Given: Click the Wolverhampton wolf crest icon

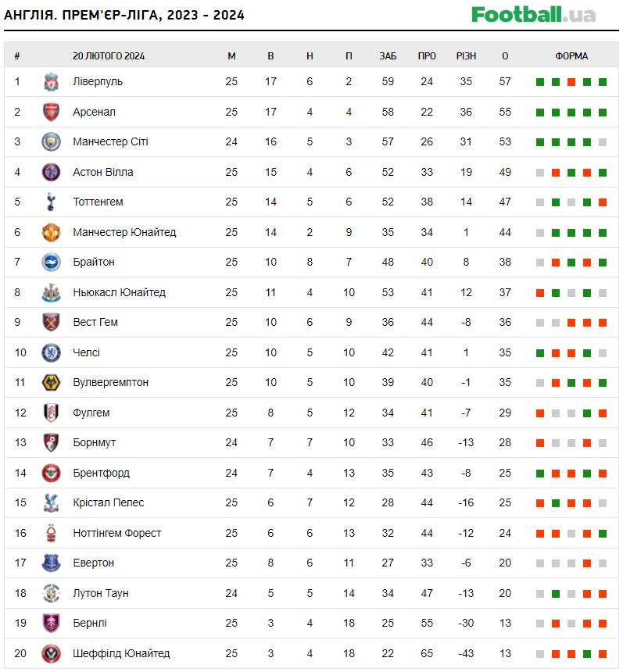Looking at the screenshot, I should click(x=51, y=383).
